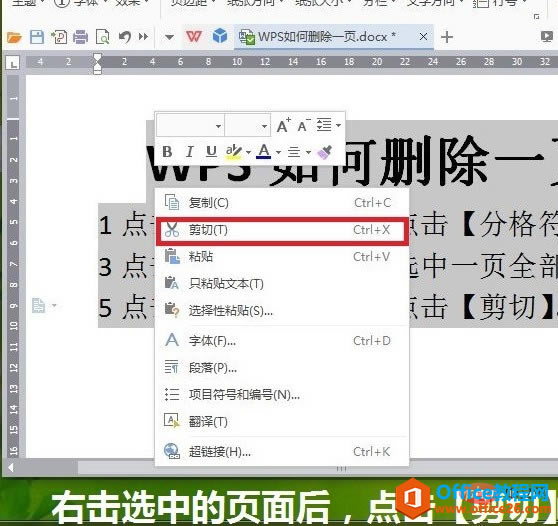Open file using the folder icon
The height and width of the screenshot is (526, 558).
(14, 37)
